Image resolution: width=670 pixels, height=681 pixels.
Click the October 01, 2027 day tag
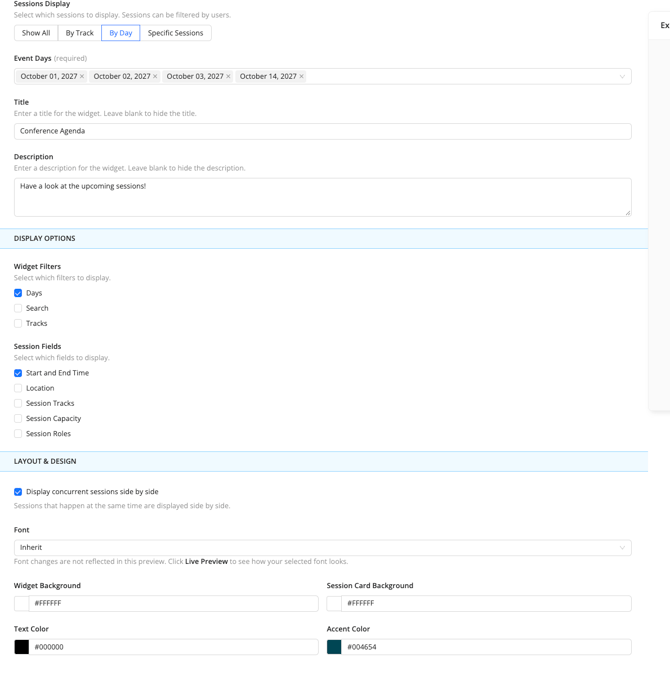pyautogui.click(x=49, y=76)
